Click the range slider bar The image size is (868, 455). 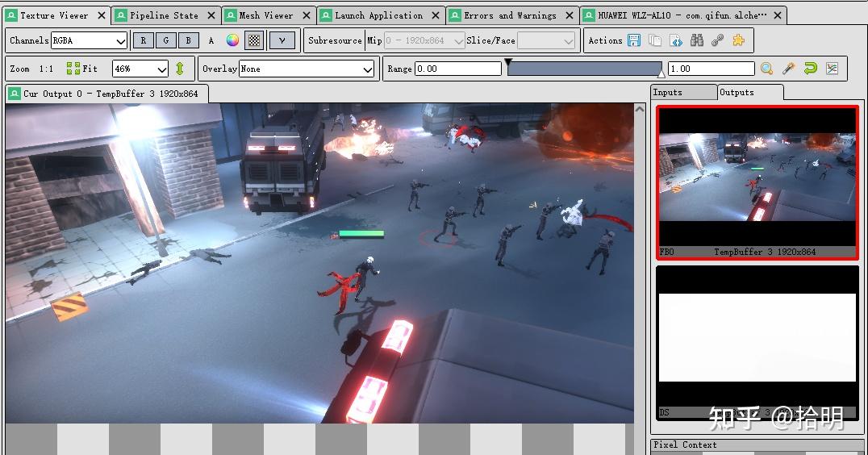(x=585, y=69)
